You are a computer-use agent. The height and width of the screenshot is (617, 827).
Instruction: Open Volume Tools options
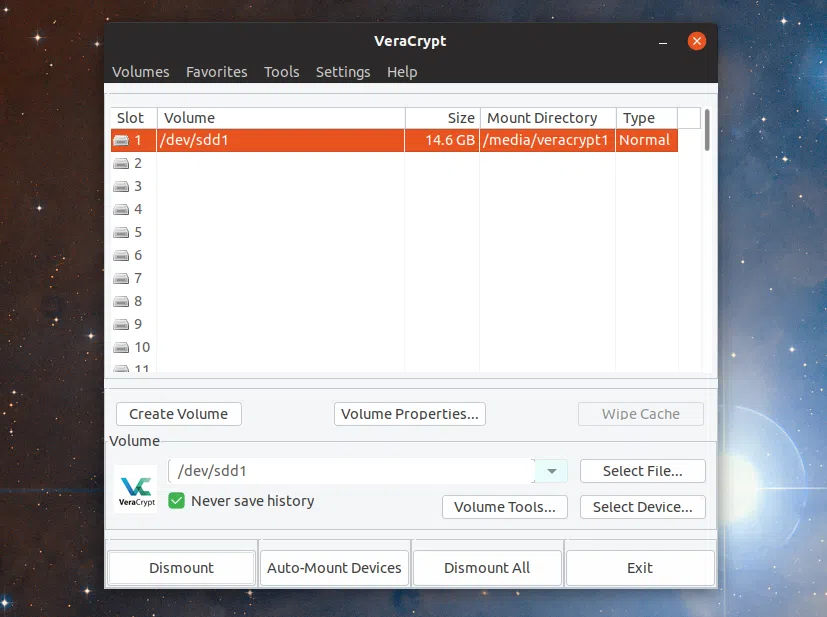tap(505, 507)
